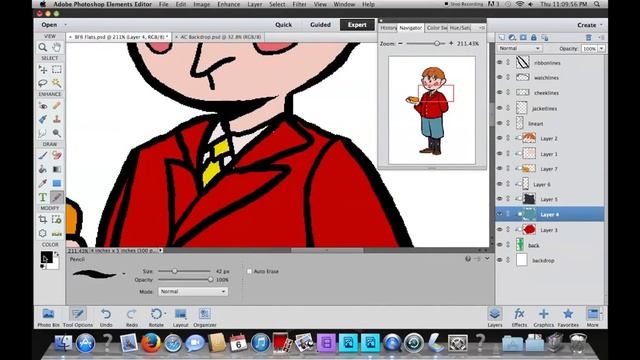Select the Straighten tool

coord(57,233)
